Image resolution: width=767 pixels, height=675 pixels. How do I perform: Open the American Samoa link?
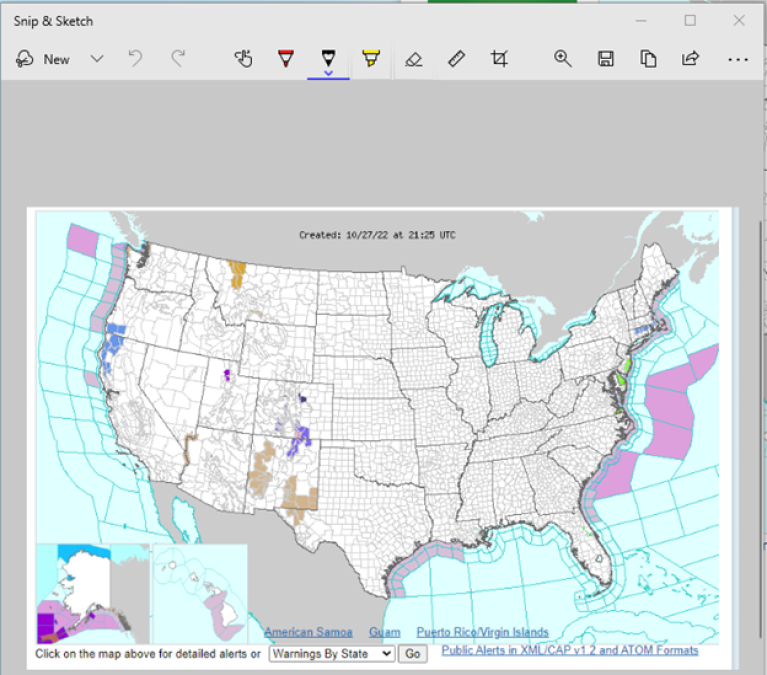308,632
